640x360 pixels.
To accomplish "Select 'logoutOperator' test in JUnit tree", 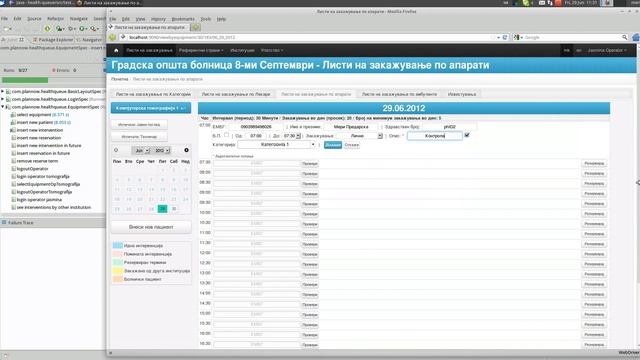I will 33,169.
